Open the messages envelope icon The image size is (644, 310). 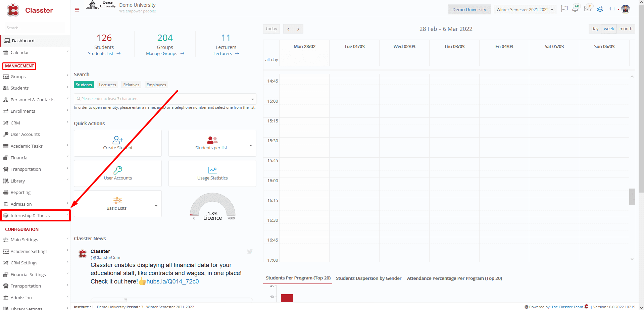(x=587, y=9)
